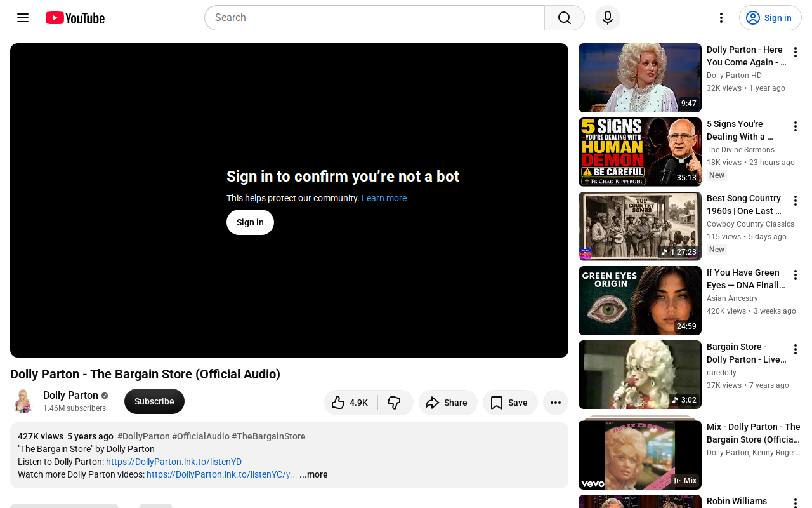The width and height of the screenshot is (812, 508).
Task: Like the video with thumbs up
Action: click(x=350, y=403)
